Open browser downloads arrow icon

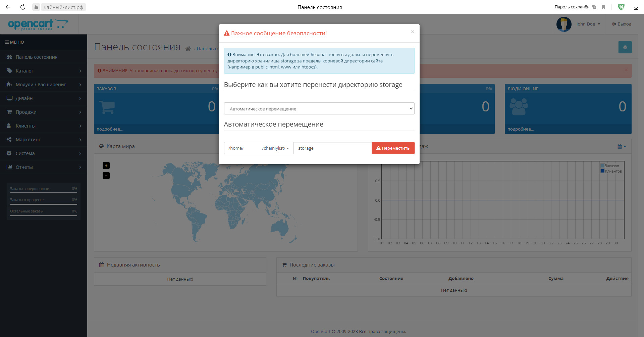tap(636, 7)
